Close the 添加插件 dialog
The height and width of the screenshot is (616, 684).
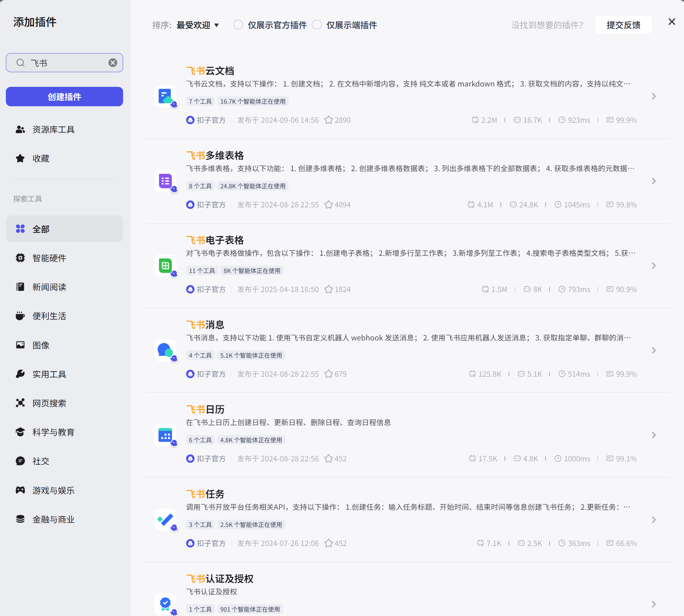[672, 22]
